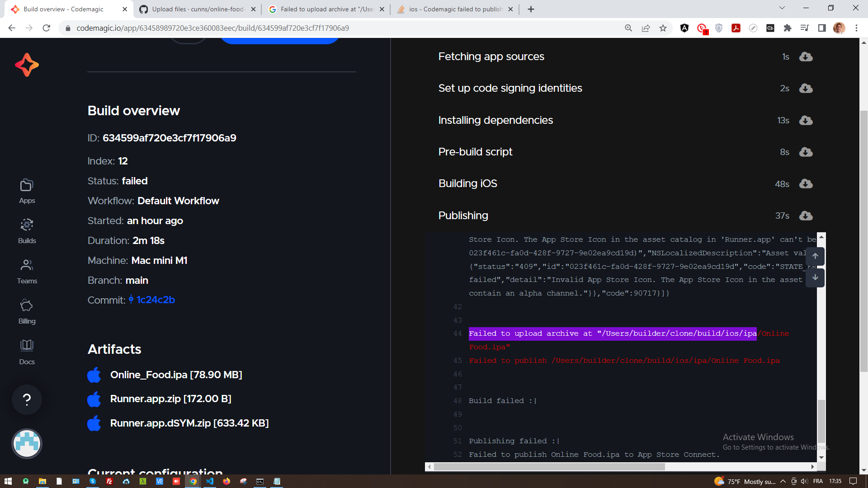The image size is (868, 488).
Task: Open the help question mark button
Action: [x=27, y=399]
